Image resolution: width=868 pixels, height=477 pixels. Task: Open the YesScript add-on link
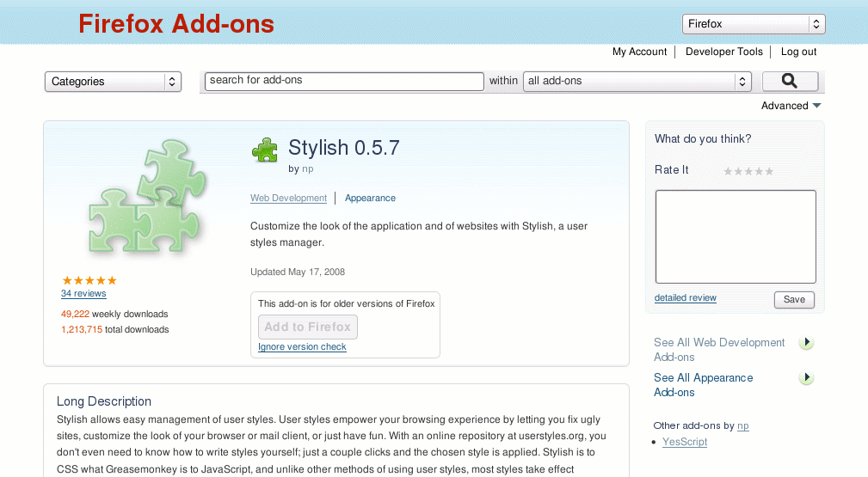pos(685,442)
